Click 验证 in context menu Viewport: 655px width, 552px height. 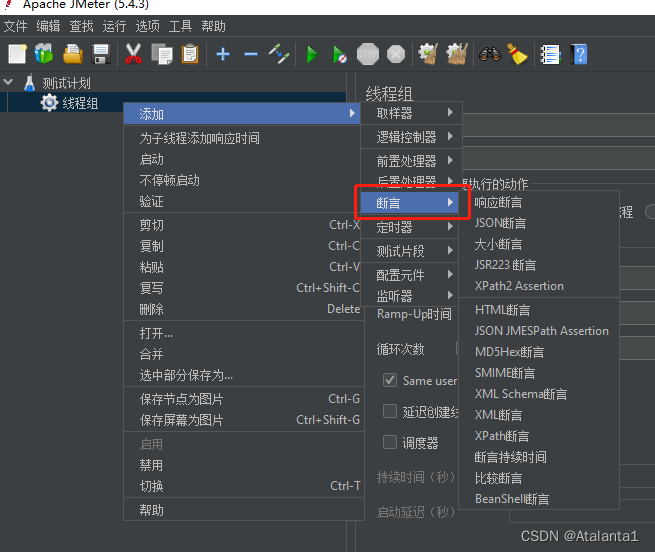point(242,201)
